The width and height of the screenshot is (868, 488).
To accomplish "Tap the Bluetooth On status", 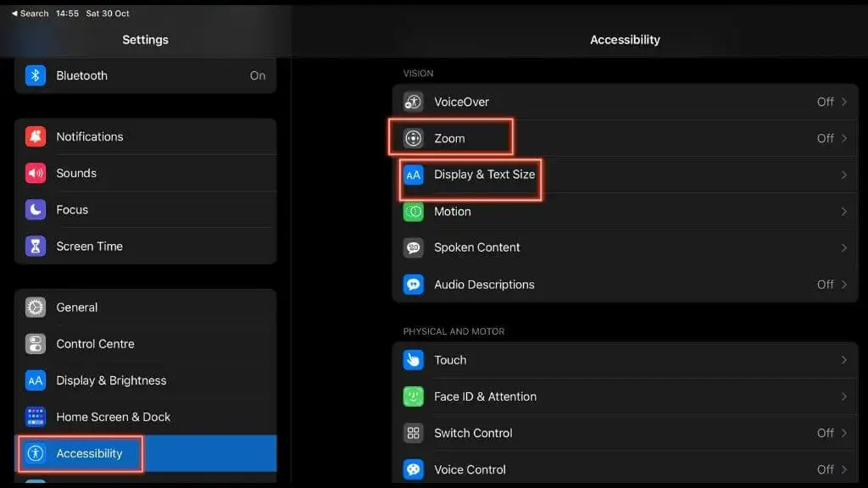I will (x=258, y=75).
